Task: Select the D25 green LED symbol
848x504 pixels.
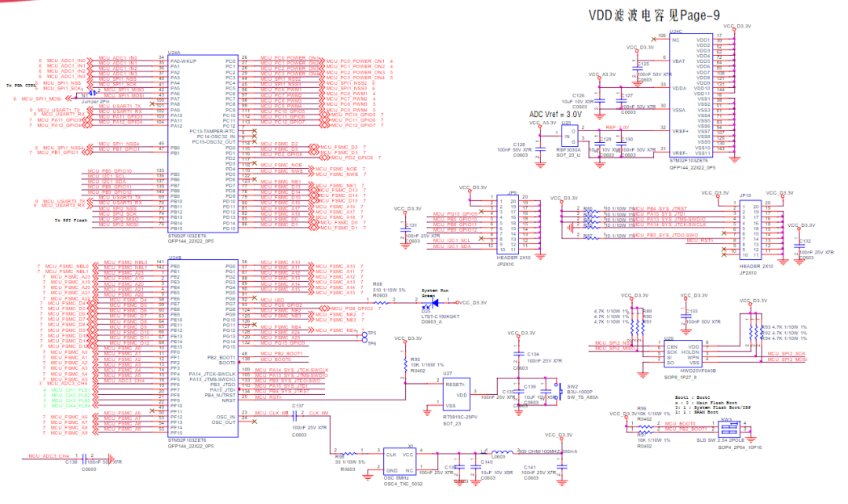Action: coord(431,303)
